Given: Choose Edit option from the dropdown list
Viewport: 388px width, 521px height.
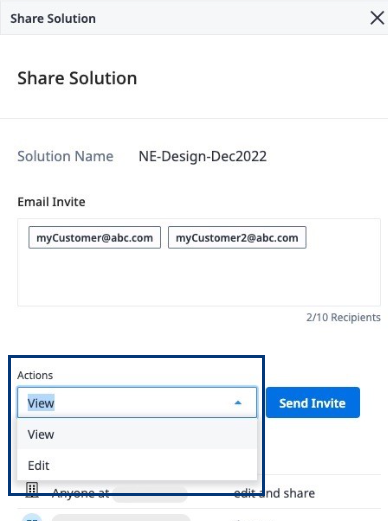Looking at the screenshot, I should click(137, 465).
